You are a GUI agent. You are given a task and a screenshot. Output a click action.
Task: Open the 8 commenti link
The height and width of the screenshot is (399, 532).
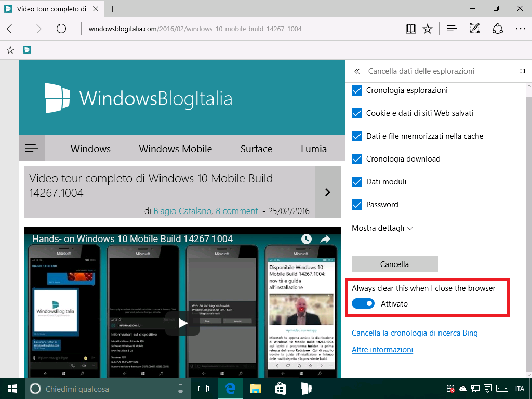[x=237, y=211]
